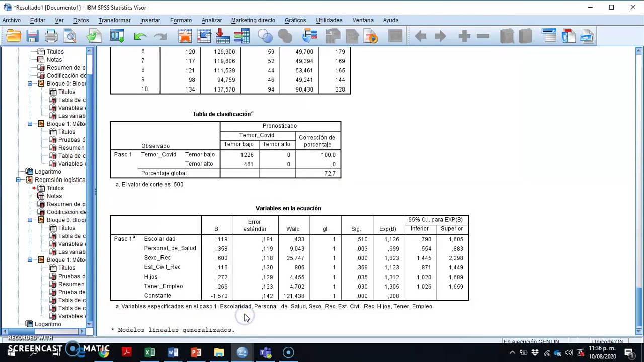The height and width of the screenshot is (362, 644).
Task: Open the Gráficos menu
Action: (295, 20)
